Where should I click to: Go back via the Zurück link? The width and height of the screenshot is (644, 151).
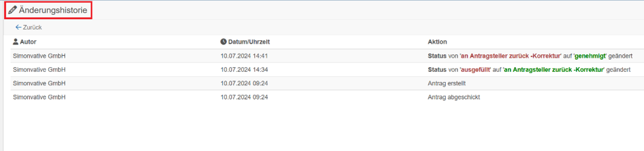pyautogui.click(x=29, y=27)
